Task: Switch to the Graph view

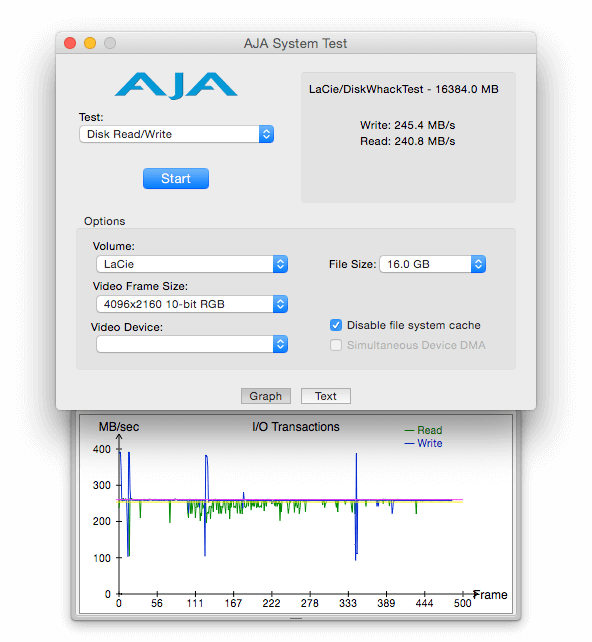Action: (266, 396)
